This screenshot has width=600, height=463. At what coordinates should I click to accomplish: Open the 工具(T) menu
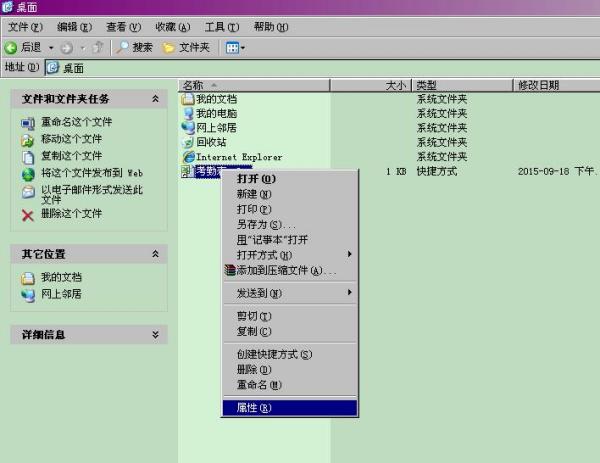(x=222, y=27)
